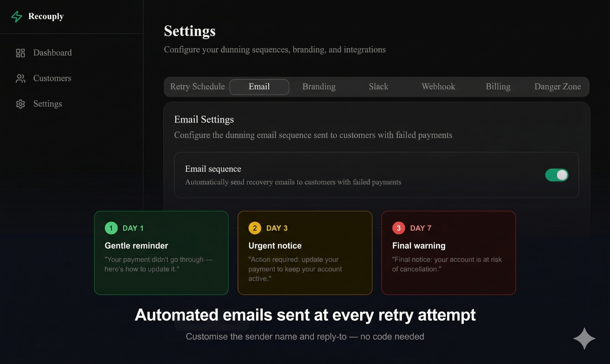This screenshot has width=610, height=364.
Task: Click the "DAY 1" label
Action: (x=133, y=228)
